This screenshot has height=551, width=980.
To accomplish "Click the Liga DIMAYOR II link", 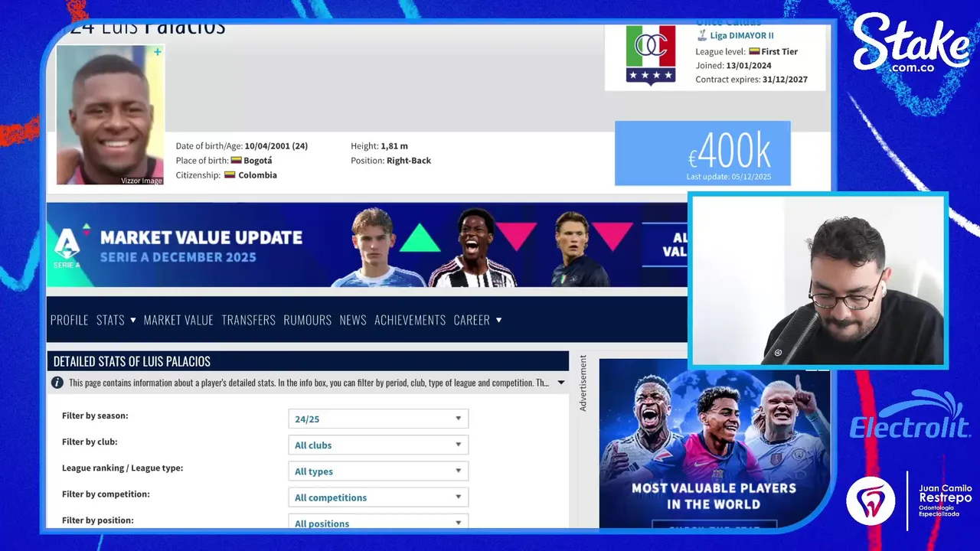I will [x=742, y=35].
